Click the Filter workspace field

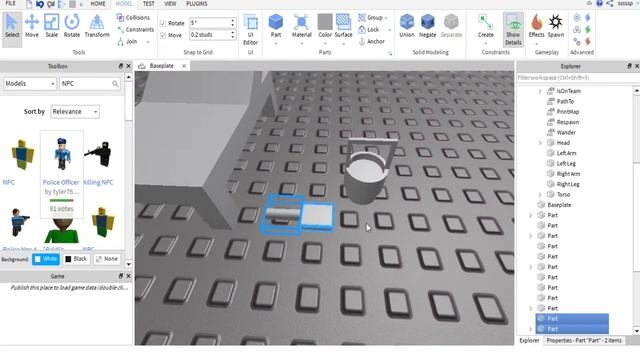point(576,78)
